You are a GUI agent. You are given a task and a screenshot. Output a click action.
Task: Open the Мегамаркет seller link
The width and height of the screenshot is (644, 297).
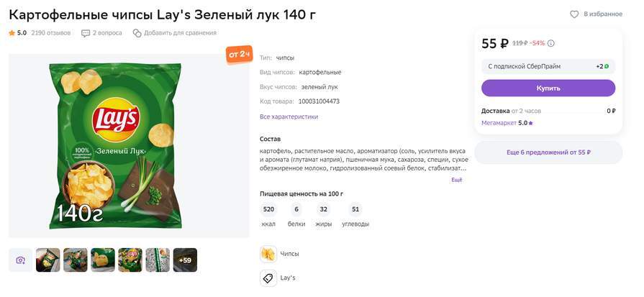[499, 123]
